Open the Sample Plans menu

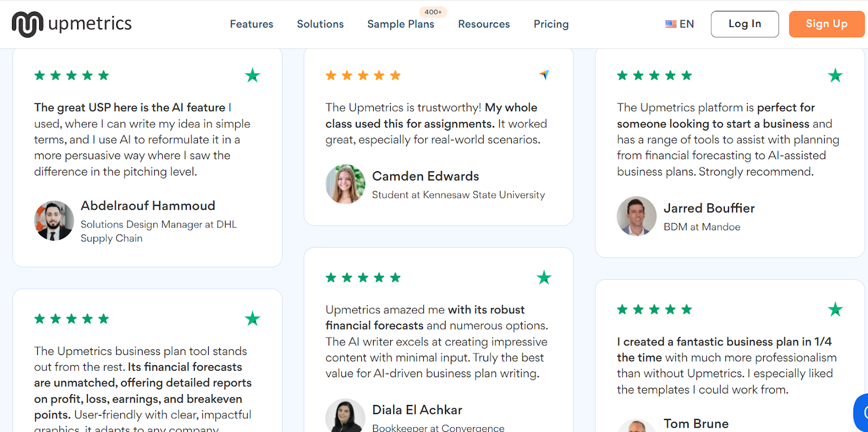point(400,24)
